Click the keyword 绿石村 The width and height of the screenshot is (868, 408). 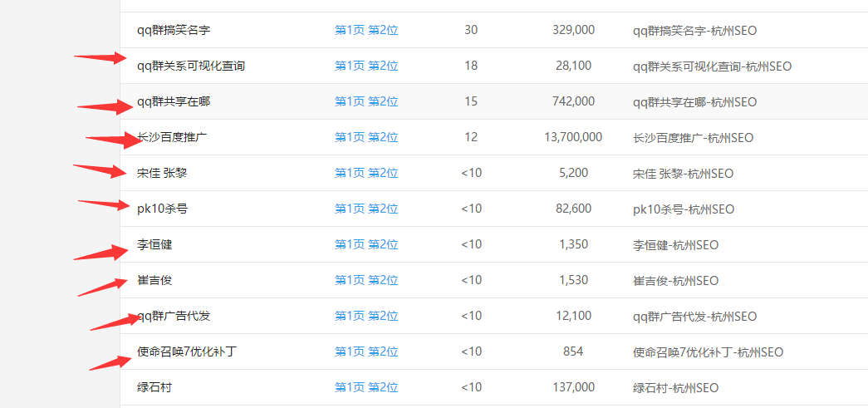click(x=154, y=388)
